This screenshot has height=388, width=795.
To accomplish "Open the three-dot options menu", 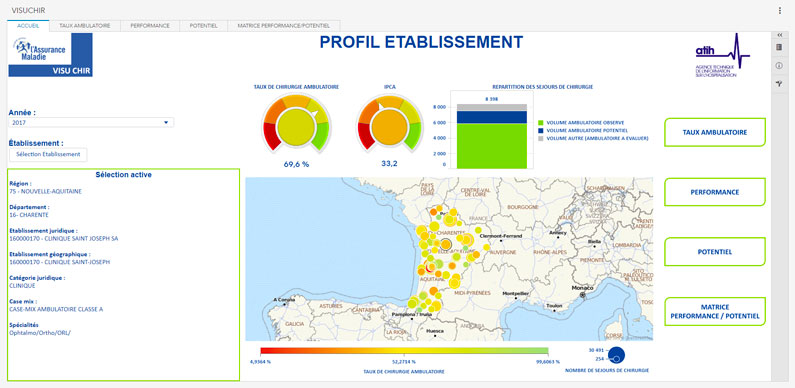I will point(779,10).
